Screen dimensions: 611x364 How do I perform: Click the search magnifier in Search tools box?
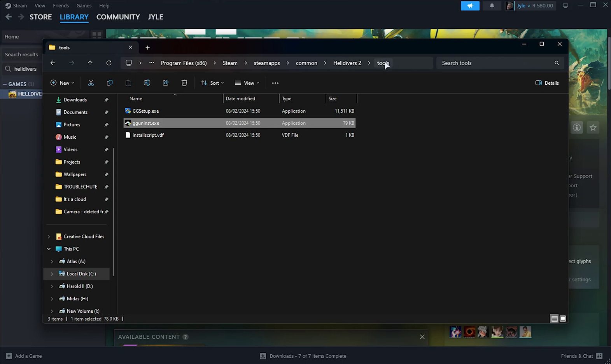tap(557, 63)
